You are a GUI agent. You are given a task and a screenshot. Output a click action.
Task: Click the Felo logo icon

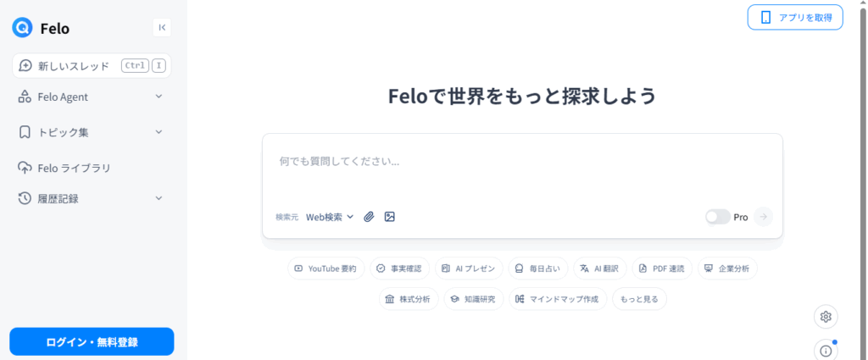tap(22, 28)
